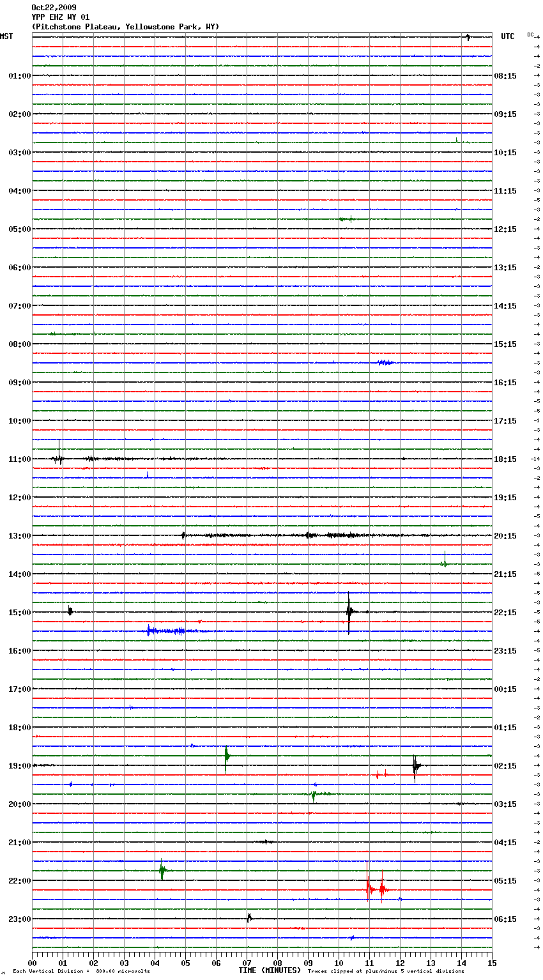Image resolution: width=543 pixels, height=980 pixels.
Task: Select the 08:00 MST time label
Action: (x=20, y=344)
